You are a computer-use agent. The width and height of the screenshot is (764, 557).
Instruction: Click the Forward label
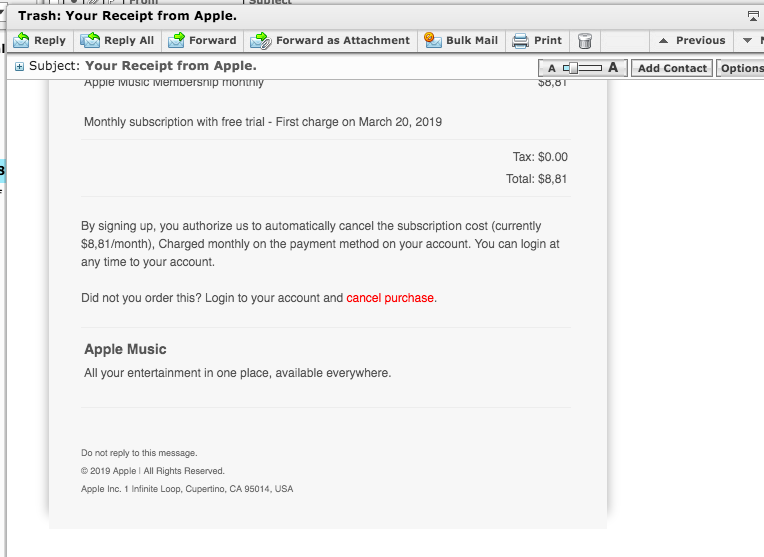(212, 40)
